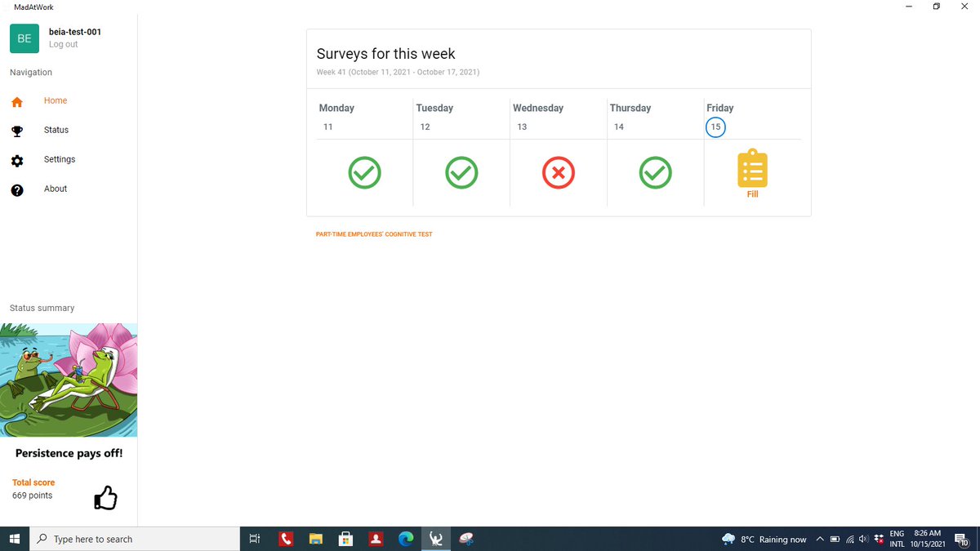Click Tuesday's green checkmark icon
Screen dimensions: 980x551
[x=461, y=172]
